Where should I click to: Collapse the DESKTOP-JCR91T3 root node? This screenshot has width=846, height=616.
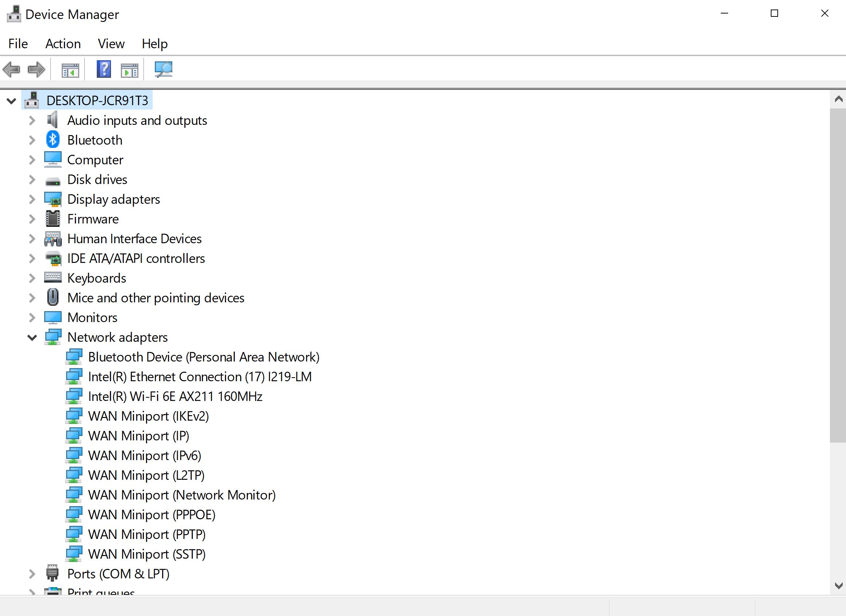[x=12, y=101]
